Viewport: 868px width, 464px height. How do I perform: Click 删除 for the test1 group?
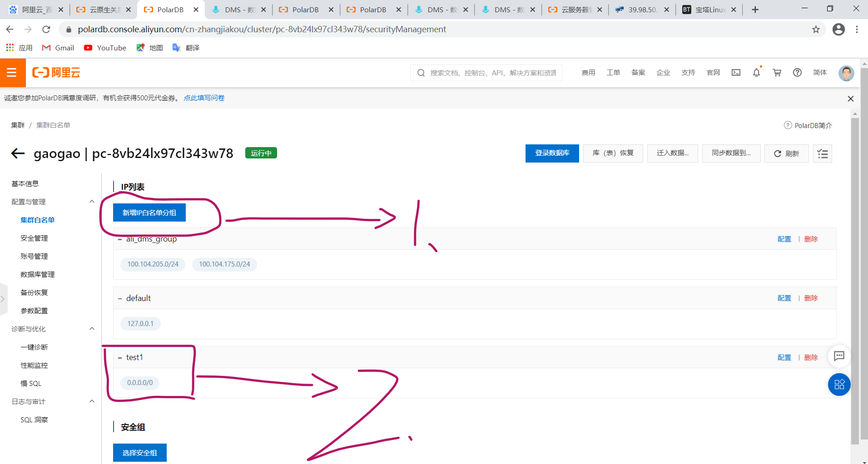(x=811, y=357)
